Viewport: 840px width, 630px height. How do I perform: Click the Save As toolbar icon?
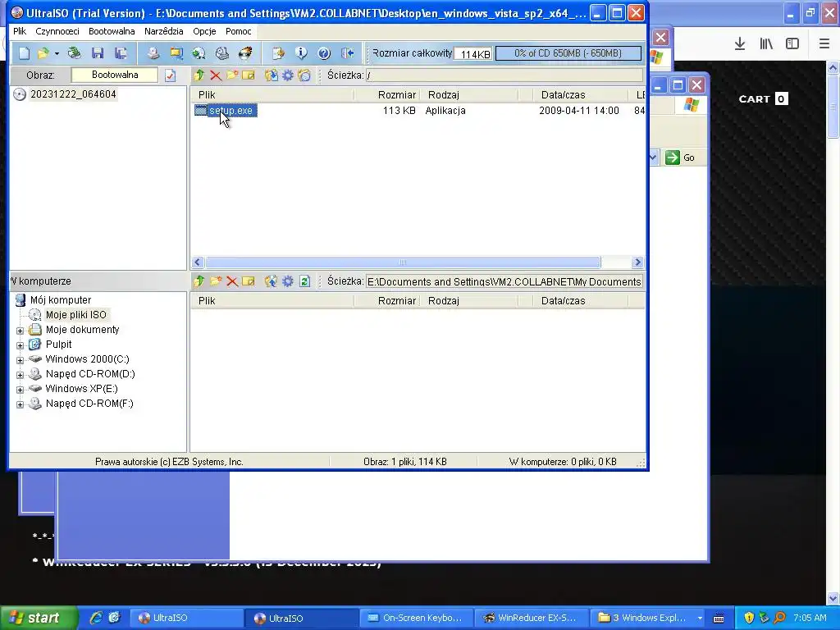coord(121,53)
